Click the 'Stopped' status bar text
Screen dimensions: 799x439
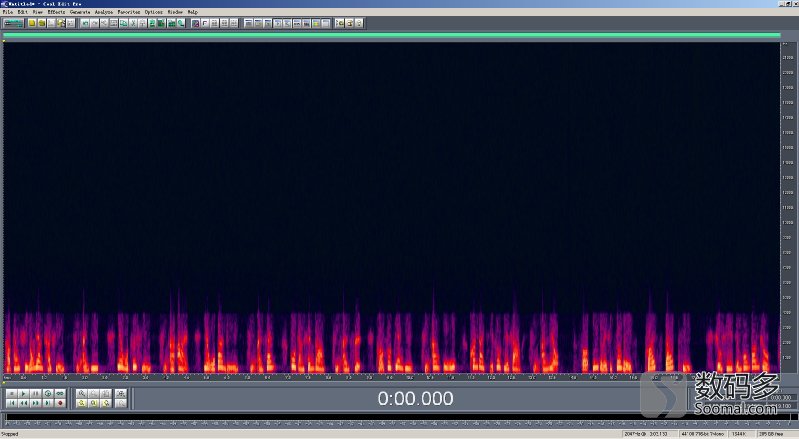[10, 434]
